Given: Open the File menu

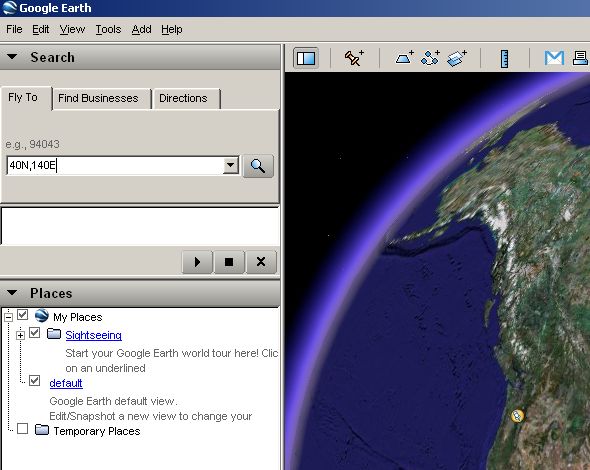Looking at the screenshot, I should pos(14,29).
